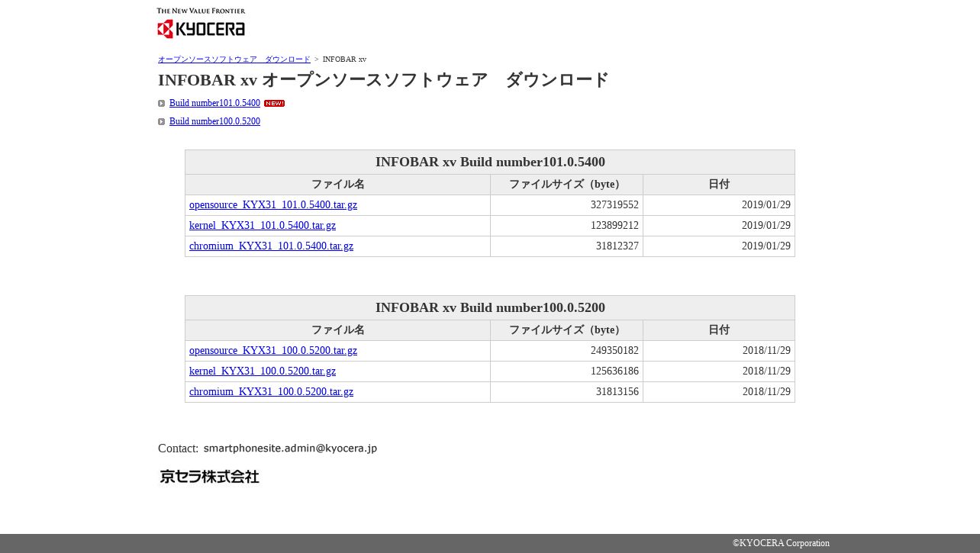
Task: Click table title INFOBAR xv Build number100.0.5200
Action: pos(490,307)
